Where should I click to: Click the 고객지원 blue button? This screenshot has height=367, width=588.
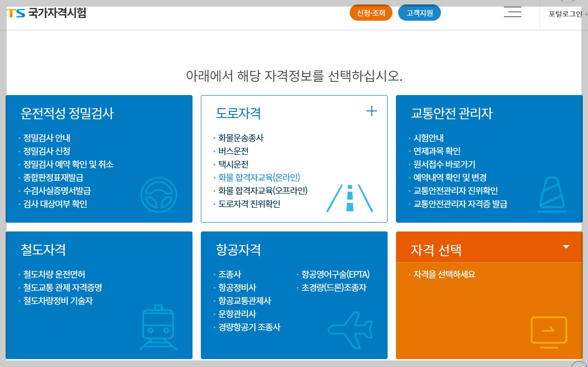point(419,13)
